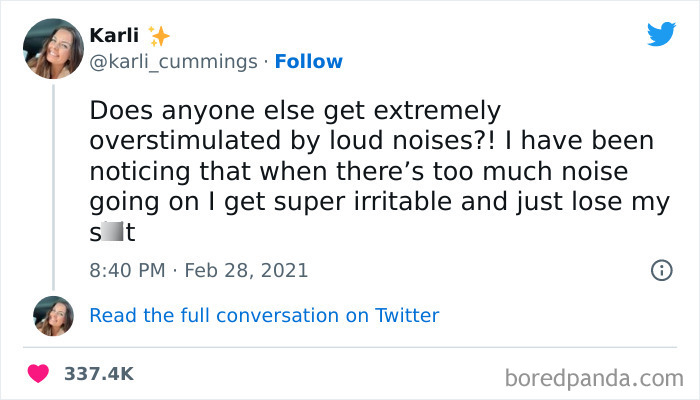Click the 8:40 PM timestamp

tap(125, 270)
